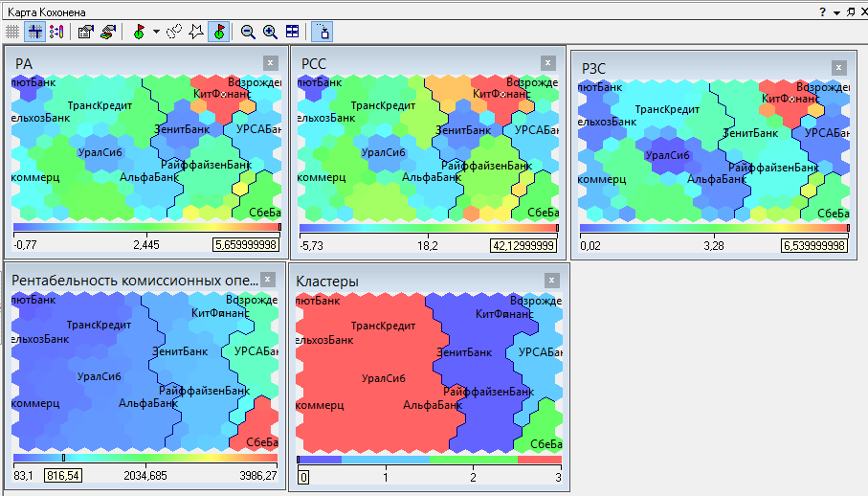Click the Рентабельность комиссионных опе... panel title
The width and height of the screenshot is (868, 496).
click(135, 281)
